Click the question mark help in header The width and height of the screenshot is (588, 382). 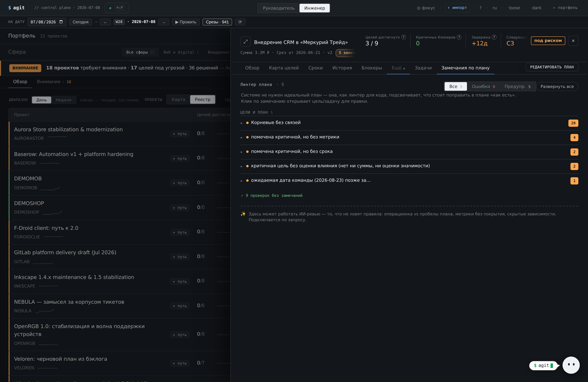(x=480, y=8)
